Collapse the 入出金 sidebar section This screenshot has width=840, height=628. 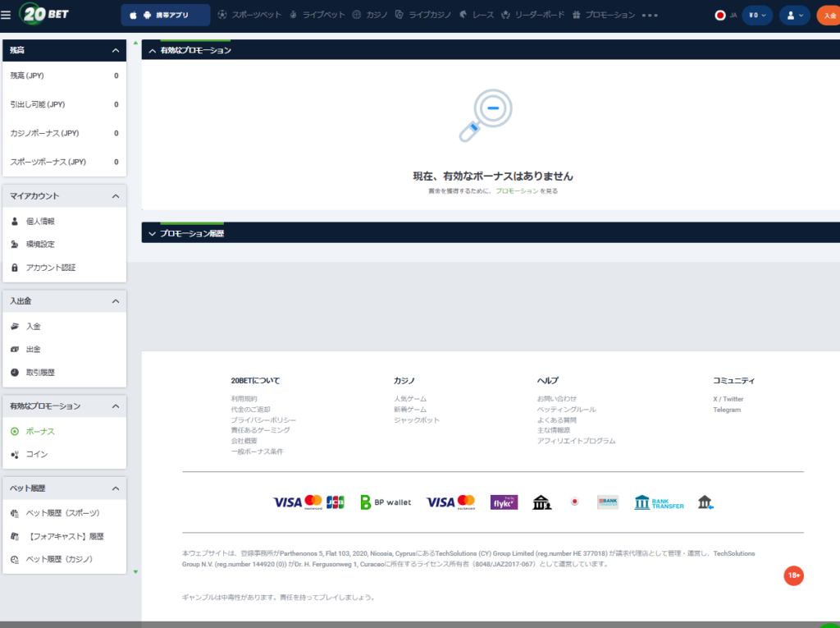click(115, 301)
